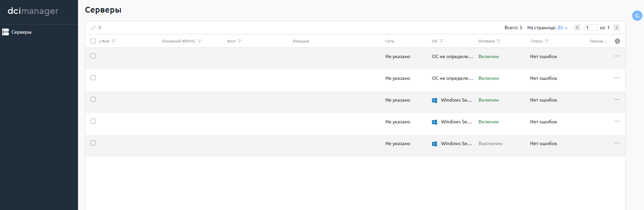Click the Серверы page heading
The height and width of the screenshot is (210, 644).
tap(103, 10)
